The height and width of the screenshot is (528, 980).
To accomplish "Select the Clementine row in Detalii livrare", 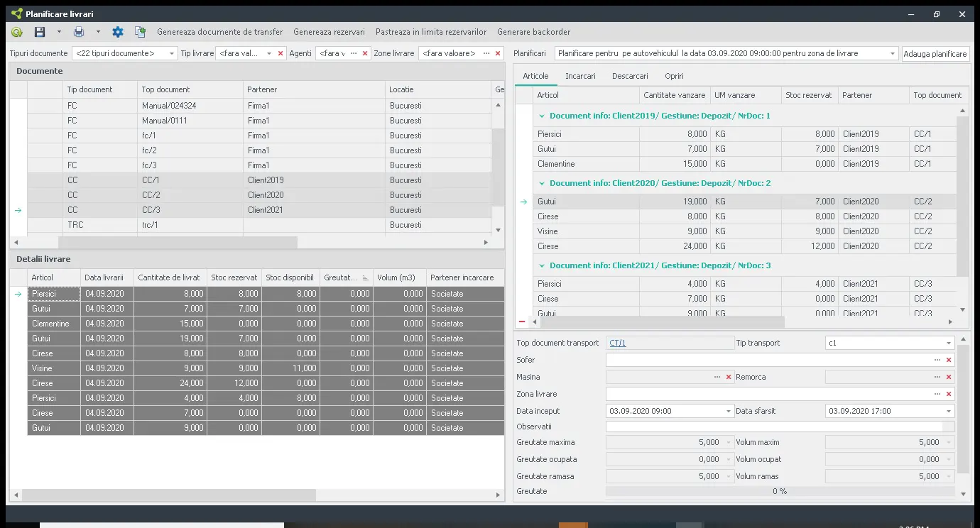I will (x=266, y=324).
